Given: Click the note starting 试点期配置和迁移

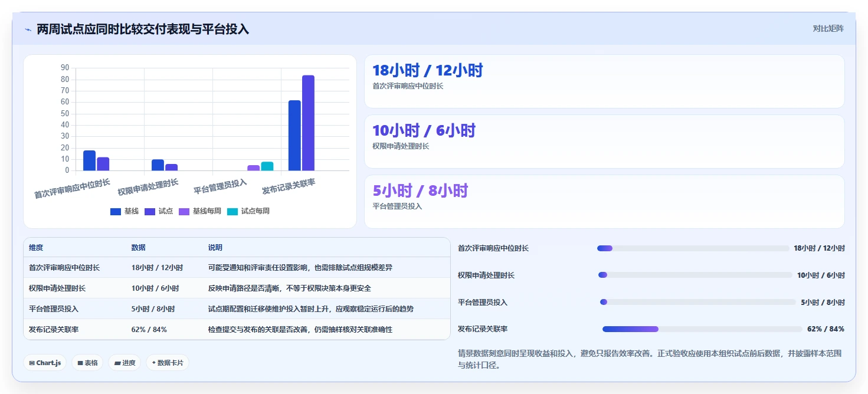Looking at the screenshot, I should pos(311,309).
